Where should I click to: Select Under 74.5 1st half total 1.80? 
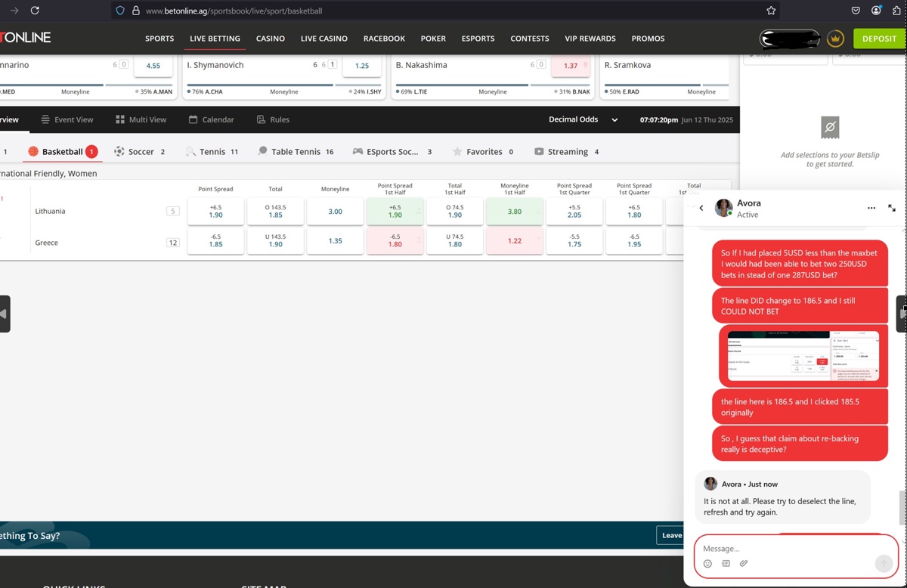(x=454, y=241)
